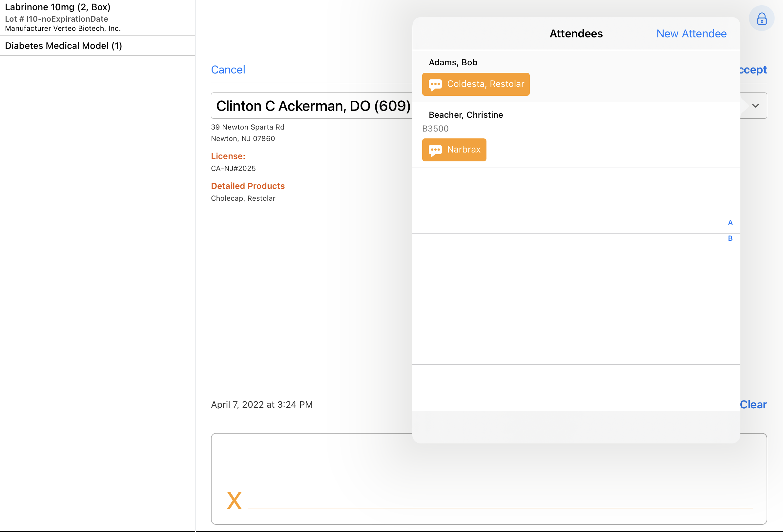Expand the recipient dropdown chevron
Viewport: 783px width, 532px height.
point(755,106)
